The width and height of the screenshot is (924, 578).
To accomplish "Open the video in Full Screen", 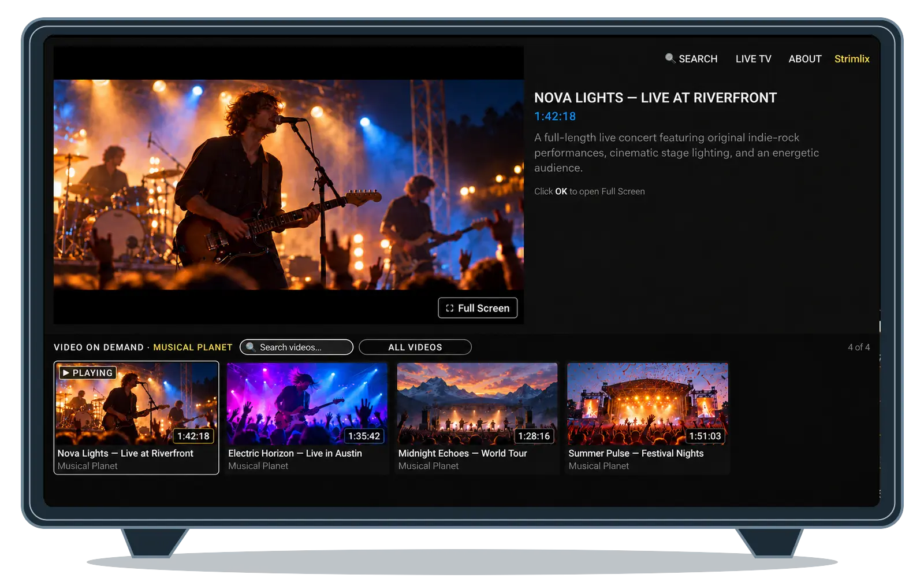I will click(478, 308).
